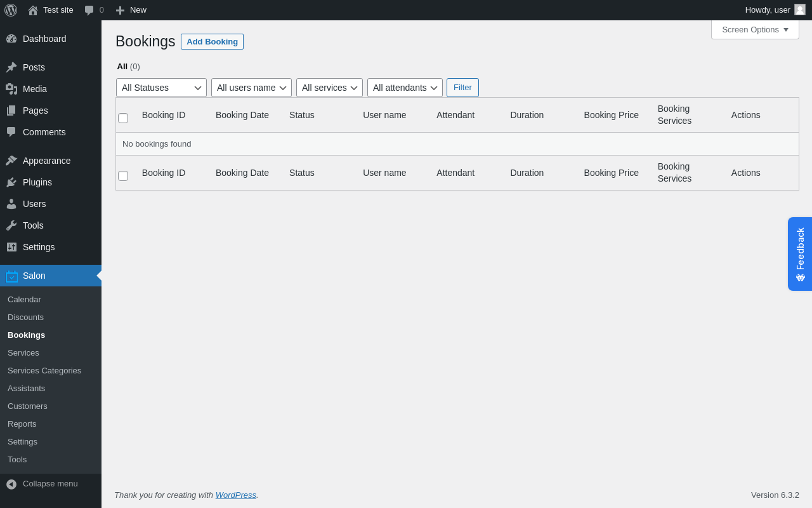The image size is (812, 508).
Task: Click the Collapse menu arrow icon
Action: 11,484
